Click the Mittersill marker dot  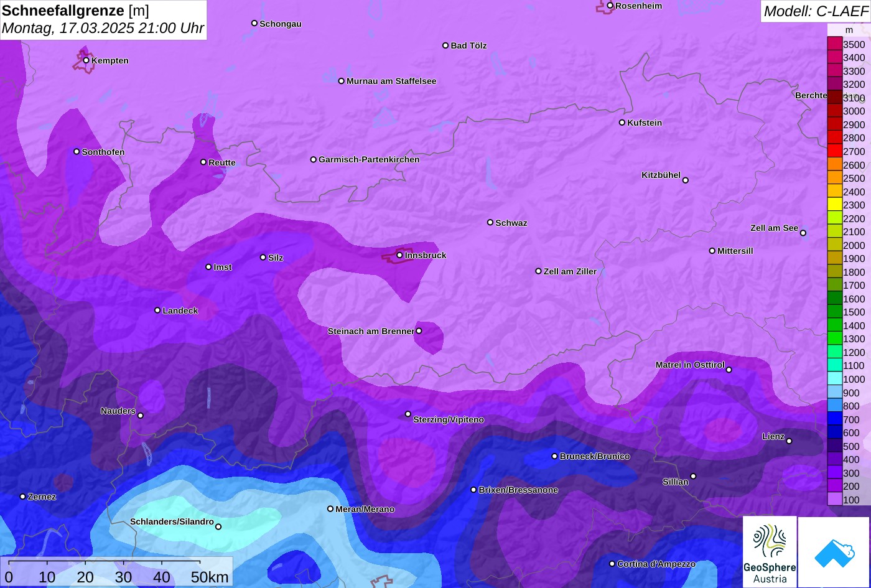[x=712, y=251]
